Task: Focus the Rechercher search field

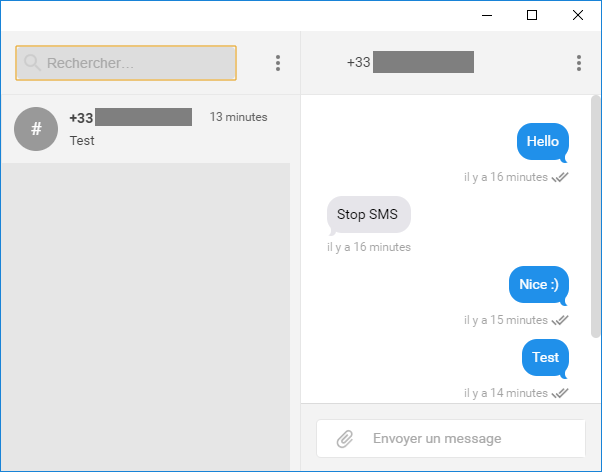Action: (126, 63)
